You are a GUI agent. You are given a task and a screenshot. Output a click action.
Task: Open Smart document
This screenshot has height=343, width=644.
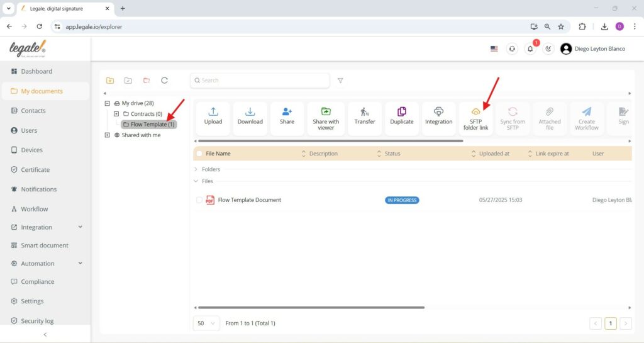[45, 245]
